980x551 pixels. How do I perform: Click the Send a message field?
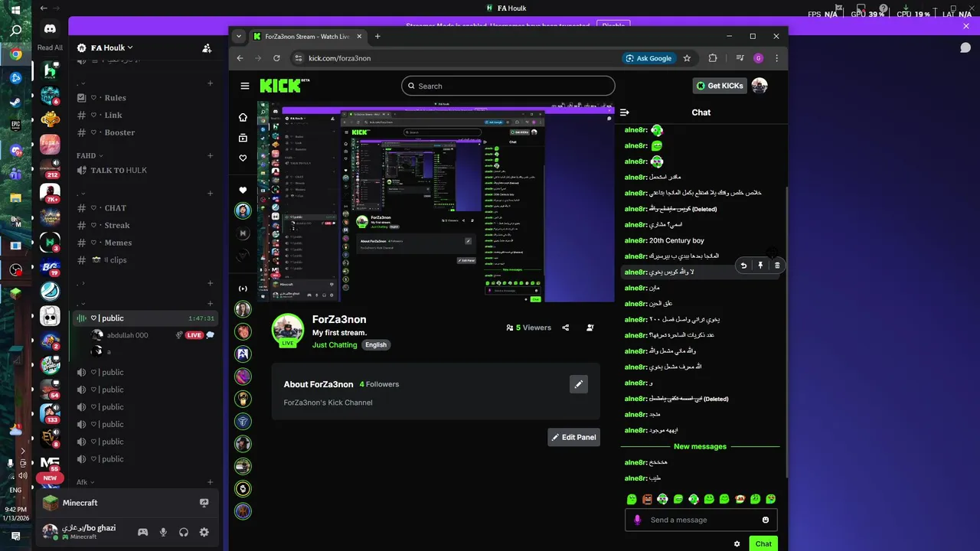(701, 520)
